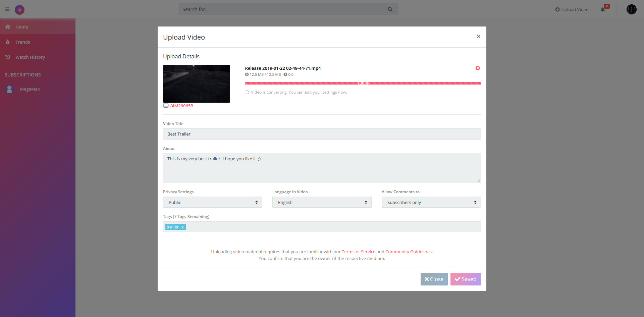Open the Language in Video dropdown
The width and height of the screenshot is (644, 317).
pos(322,202)
